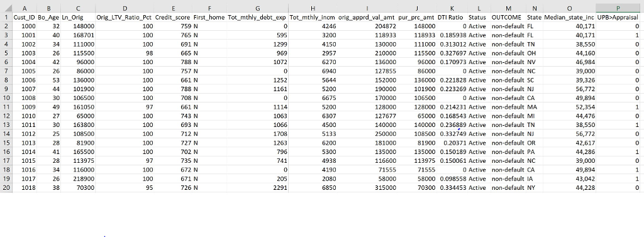Select debt expense cell 2291
This screenshot has width=644, height=237.
pyautogui.click(x=257, y=187)
